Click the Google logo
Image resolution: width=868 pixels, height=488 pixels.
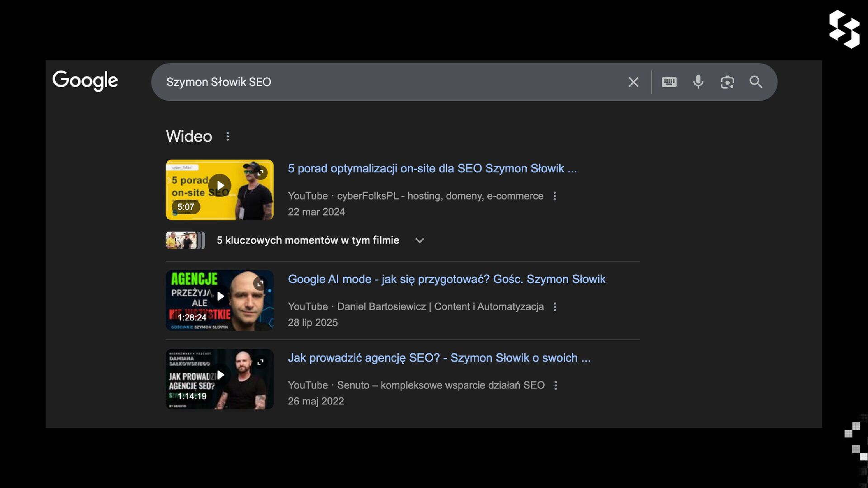pos(85,80)
